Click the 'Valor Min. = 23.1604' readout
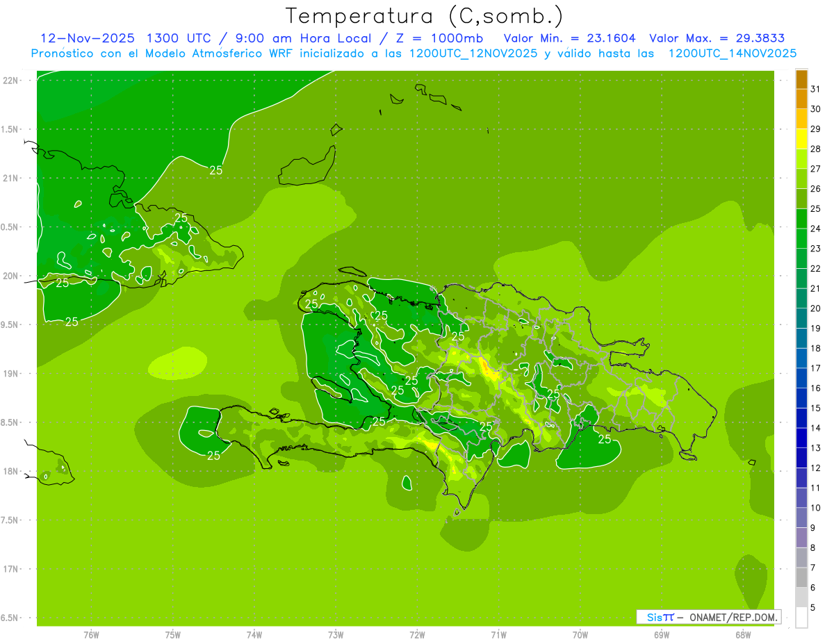Viewport: 834px width, 644px height. (570, 38)
